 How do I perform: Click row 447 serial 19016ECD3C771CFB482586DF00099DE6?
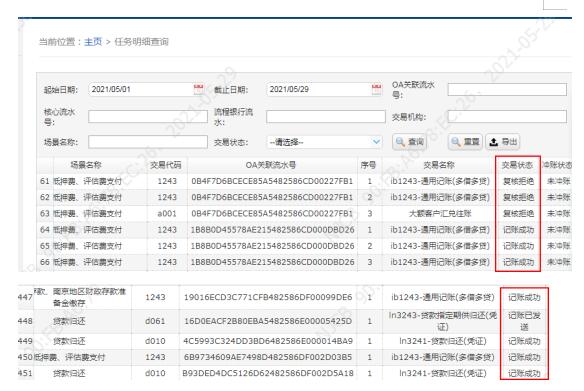point(268,297)
